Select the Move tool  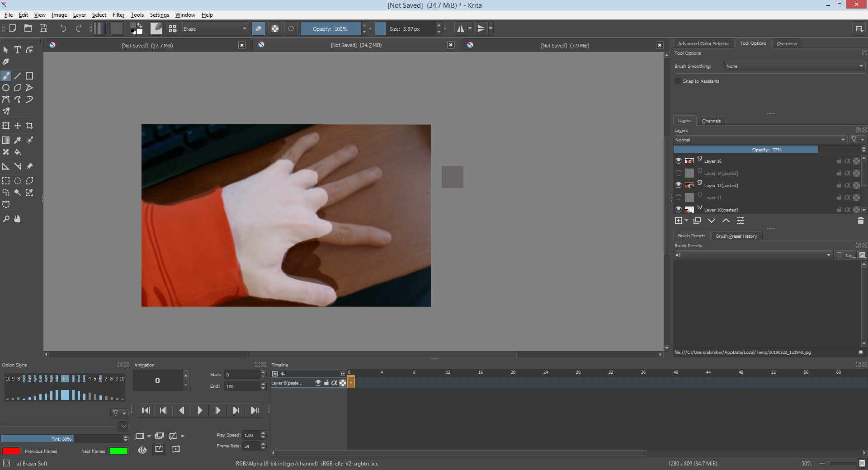point(18,126)
